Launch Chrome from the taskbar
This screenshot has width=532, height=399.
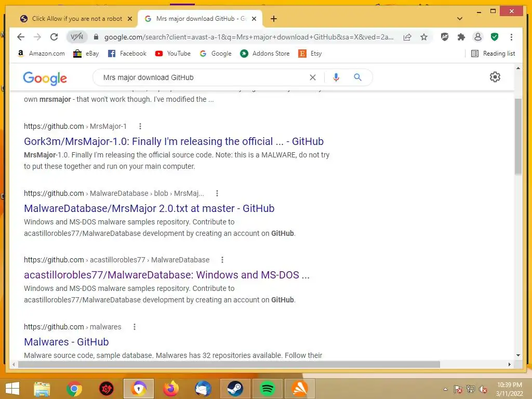74,389
